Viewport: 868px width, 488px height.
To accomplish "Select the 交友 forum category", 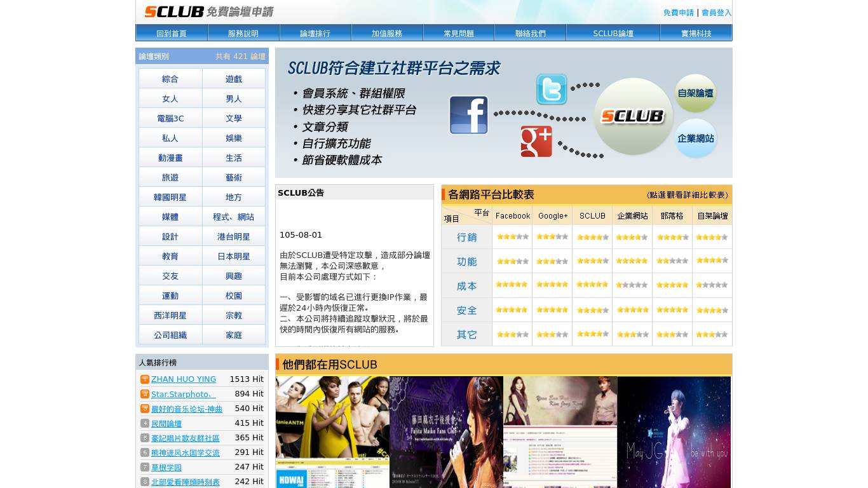I will click(x=170, y=276).
